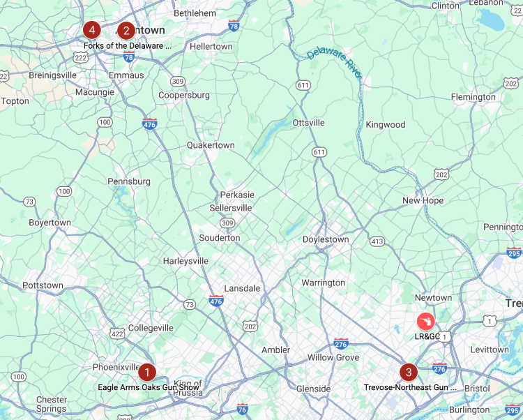Click the Delaware River label
The width and height of the screenshot is (523, 420).
pyautogui.click(x=335, y=63)
